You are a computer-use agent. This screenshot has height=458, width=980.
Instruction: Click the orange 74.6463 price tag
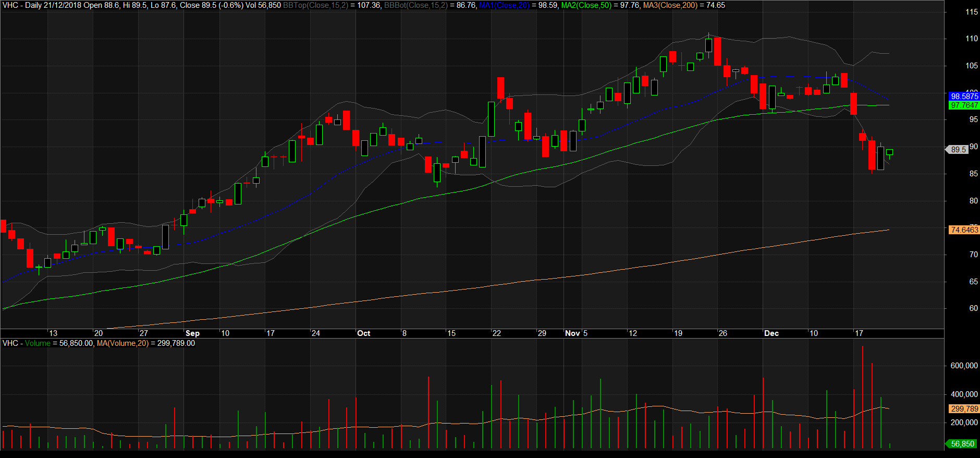(964, 230)
